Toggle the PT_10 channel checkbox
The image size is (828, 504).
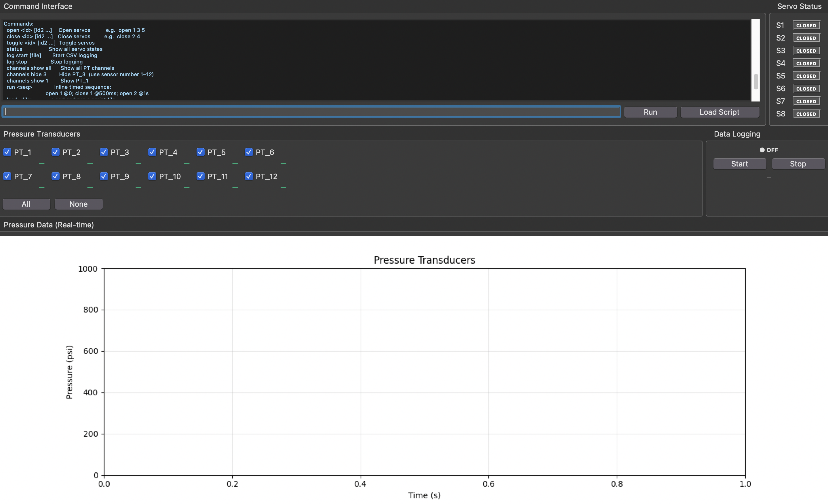tap(152, 176)
